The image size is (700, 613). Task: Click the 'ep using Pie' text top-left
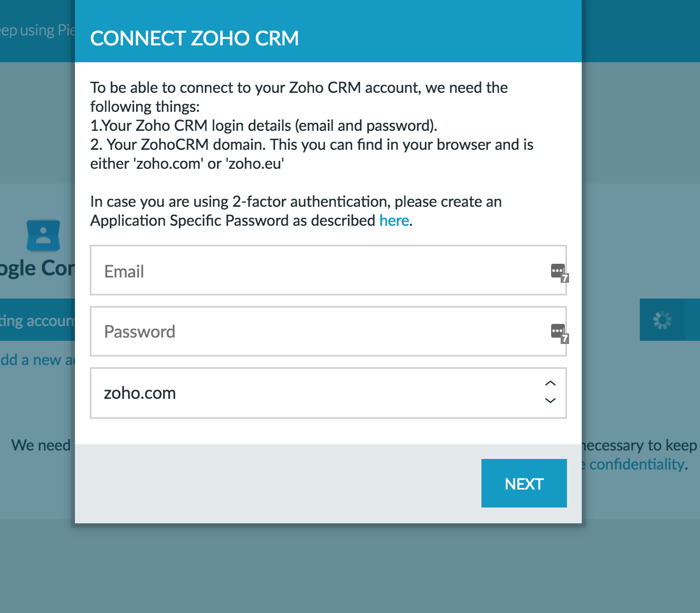pos(37,31)
